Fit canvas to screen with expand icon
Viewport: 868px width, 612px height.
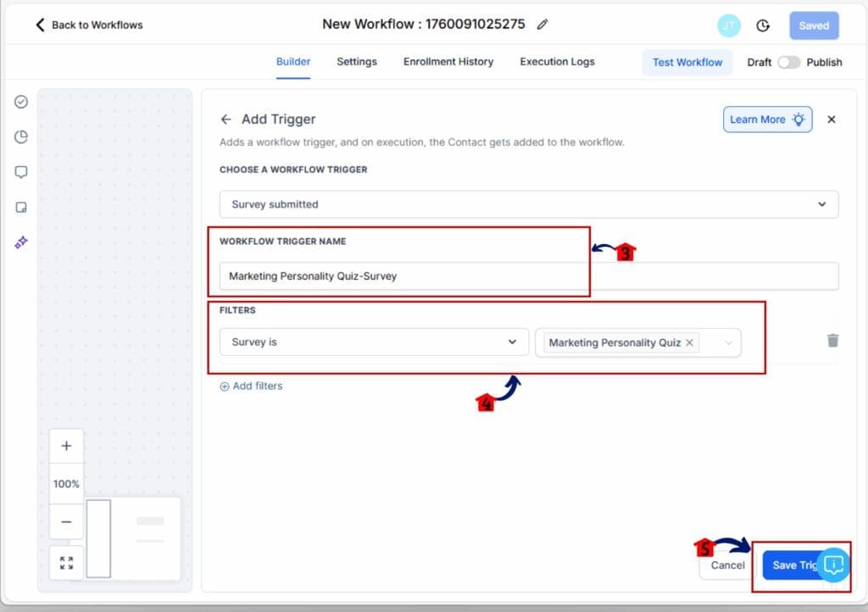(x=66, y=563)
